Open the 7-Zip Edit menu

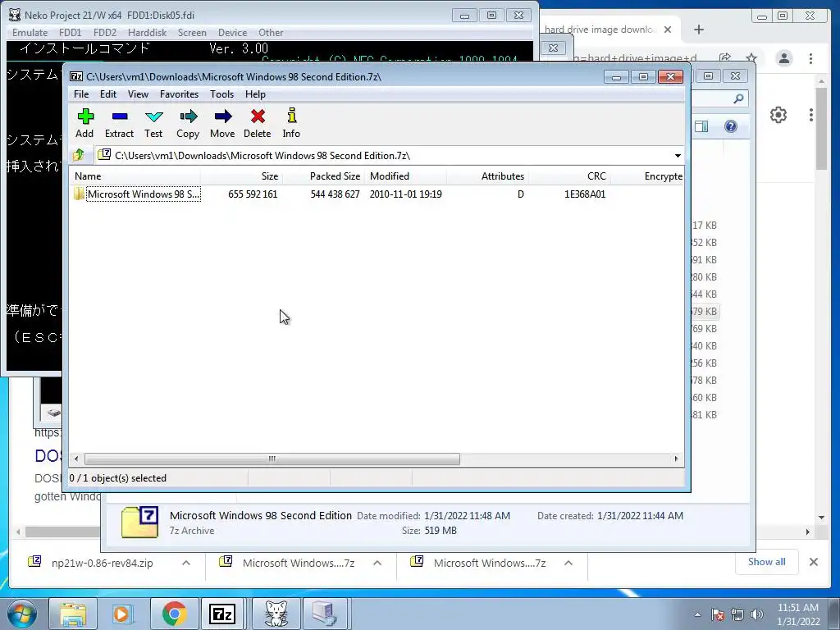108,94
